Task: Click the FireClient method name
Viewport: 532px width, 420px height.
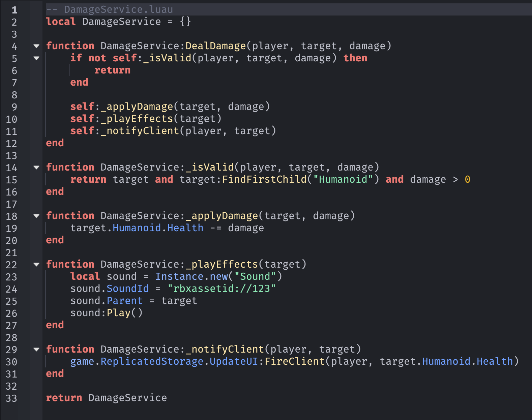Action: (294, 361)
